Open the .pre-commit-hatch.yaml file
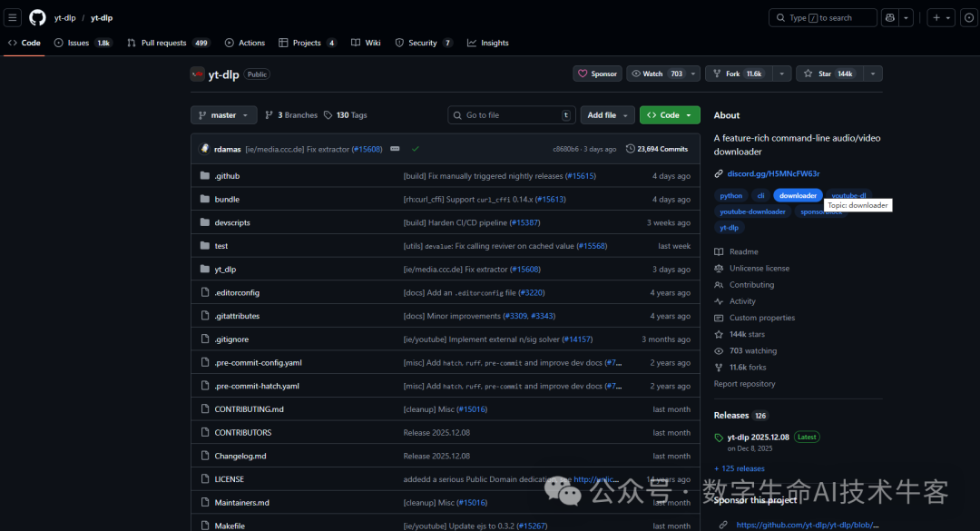The width and height of the screenshot is (980, 531). tap(257, 386)
